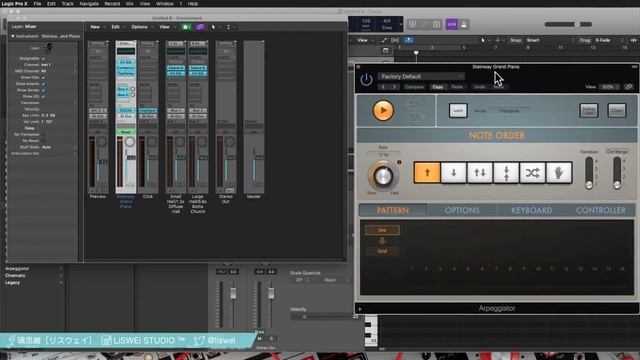640x360 pixels.
Task: Switch to the KEYBOARD tab in Arpeggiator
Action: tap(531, 210)
